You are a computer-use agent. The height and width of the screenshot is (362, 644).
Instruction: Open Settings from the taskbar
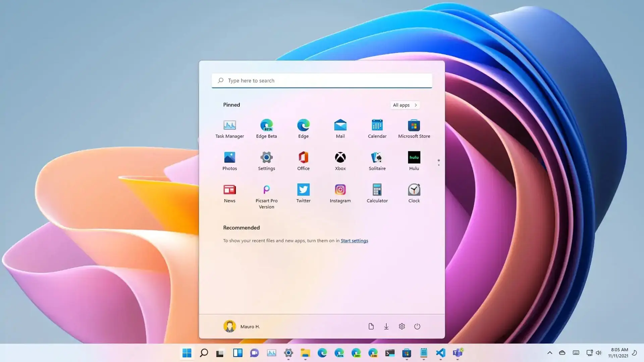coord(288,353)
